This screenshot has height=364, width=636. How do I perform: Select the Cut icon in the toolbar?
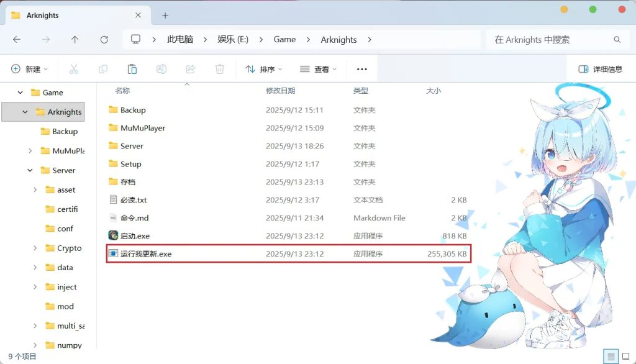coord(73,69)
